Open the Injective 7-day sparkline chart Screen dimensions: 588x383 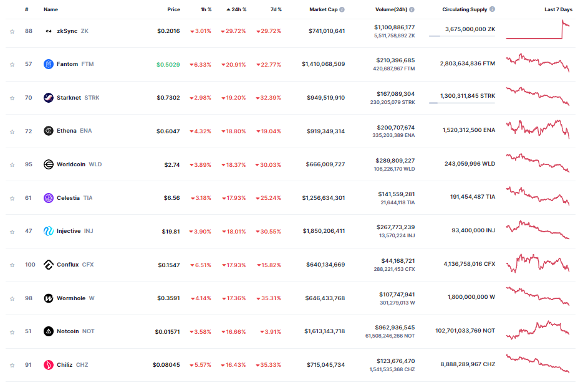537,230
